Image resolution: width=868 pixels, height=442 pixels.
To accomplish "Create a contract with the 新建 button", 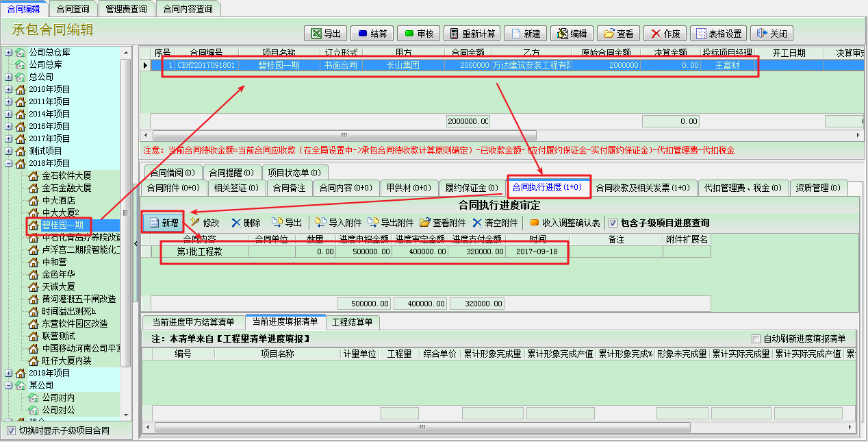I will pyautogui.click(x=525, y=34).
